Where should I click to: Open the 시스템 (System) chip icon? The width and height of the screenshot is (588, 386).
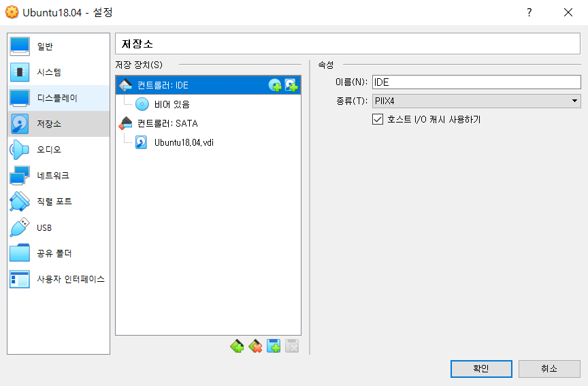pos(20,72)
